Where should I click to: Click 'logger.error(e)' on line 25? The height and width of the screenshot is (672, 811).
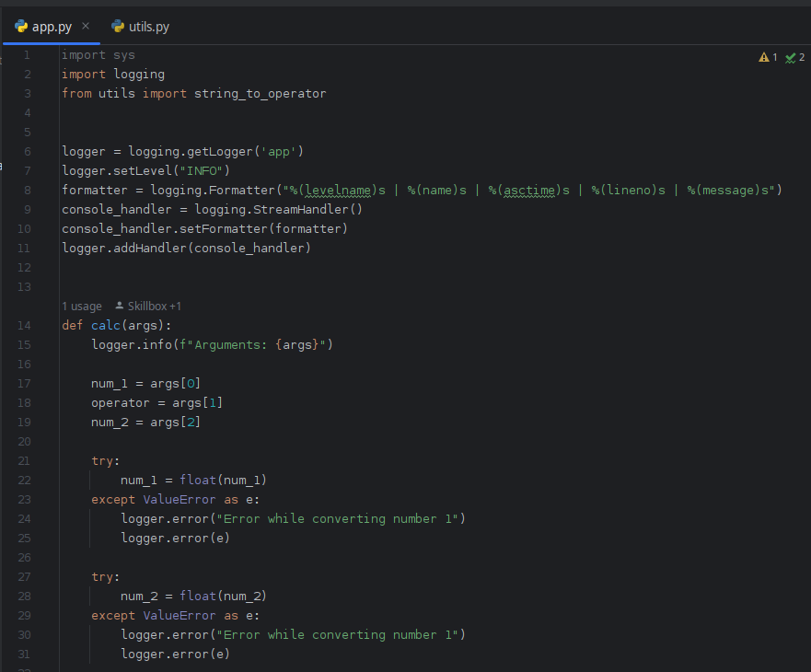175,539
